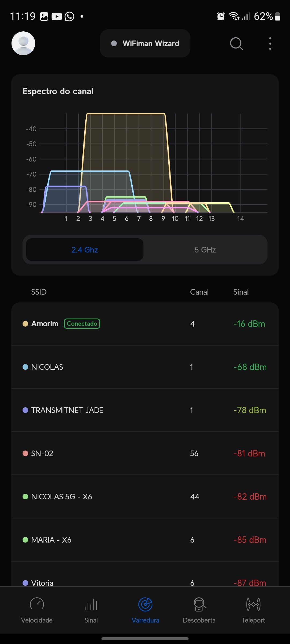The width and height of the screenshot is (290, 644).
Task: Open the Sinal signal bars icon
Action: tap(91, 604)
